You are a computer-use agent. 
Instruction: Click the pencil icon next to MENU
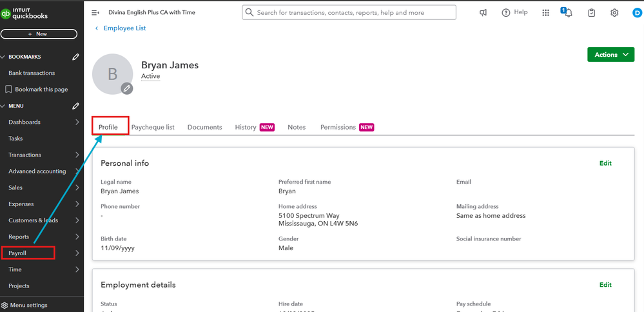(x=76, y=106)
